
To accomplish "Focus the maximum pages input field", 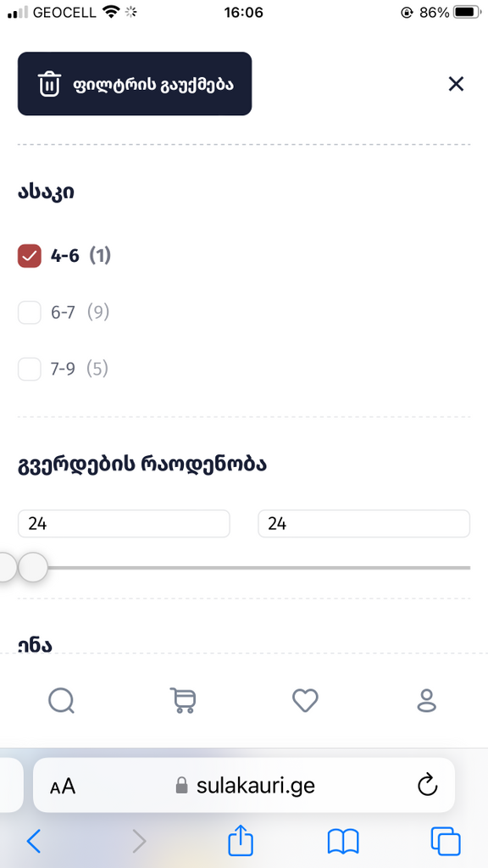I will pos(363,524).
